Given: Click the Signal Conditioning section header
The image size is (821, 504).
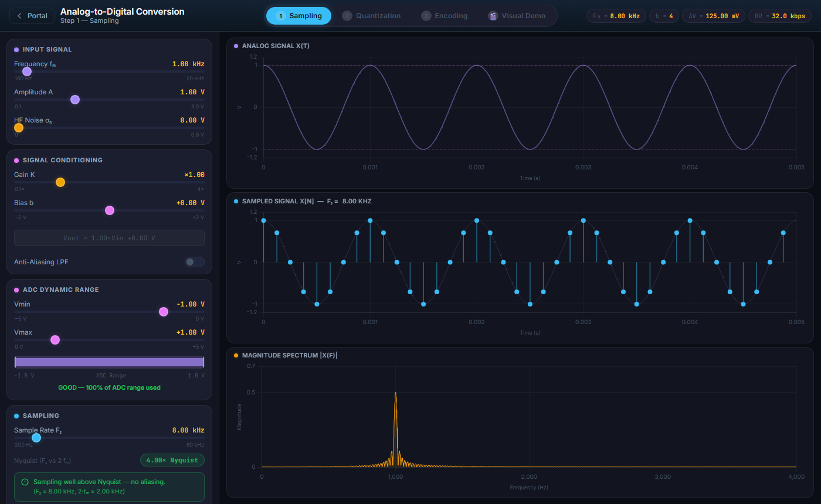Looking at the screenshot, I should pos(63,160).
